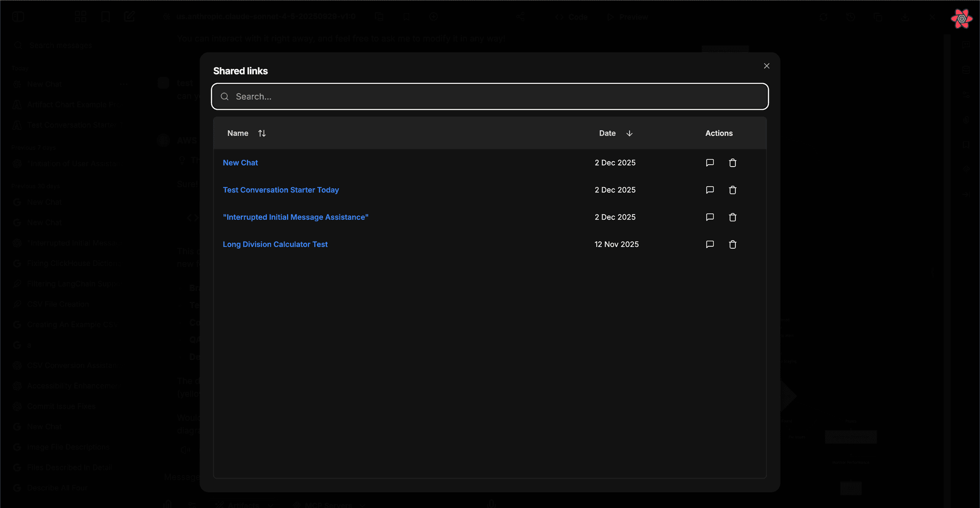The width and height of the screenshot is (980, 508).
Task: Open Test Conversation Starter chat in sidebar
Action: (x=66, y=125)
